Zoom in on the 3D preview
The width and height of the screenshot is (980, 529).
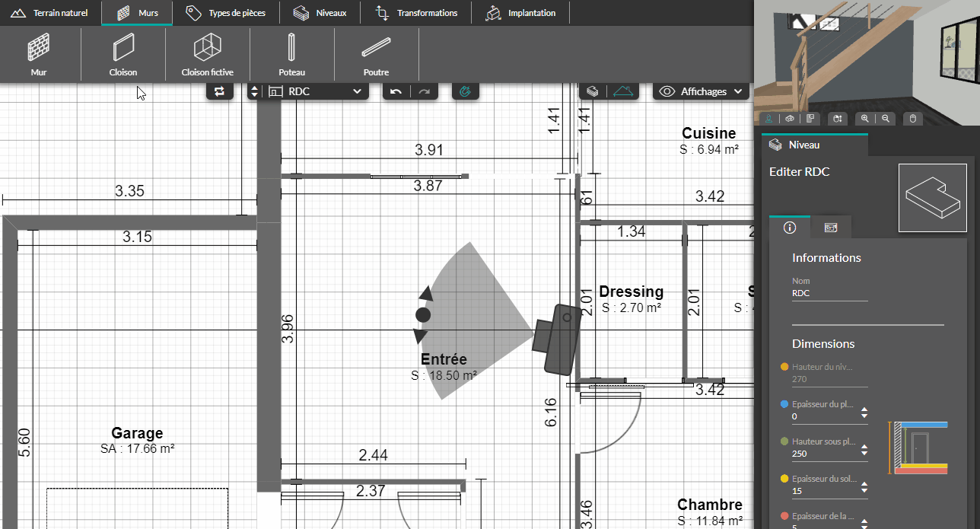coord(864,119)
